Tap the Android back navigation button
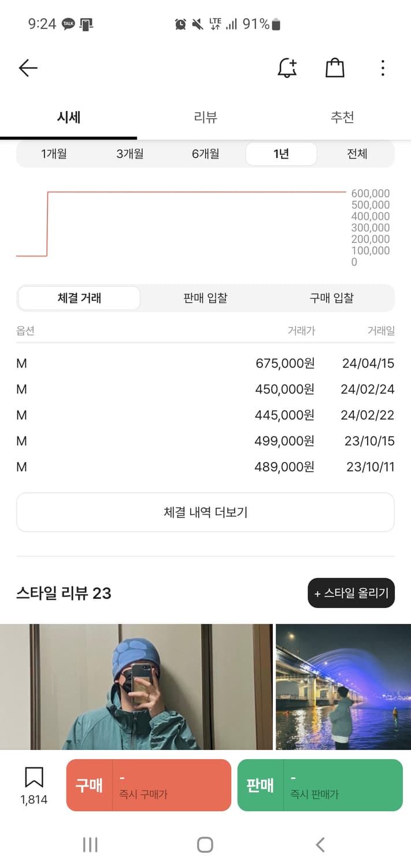This screenshot has height=868, width=411. pyautogui.click(x=320, y=844)
